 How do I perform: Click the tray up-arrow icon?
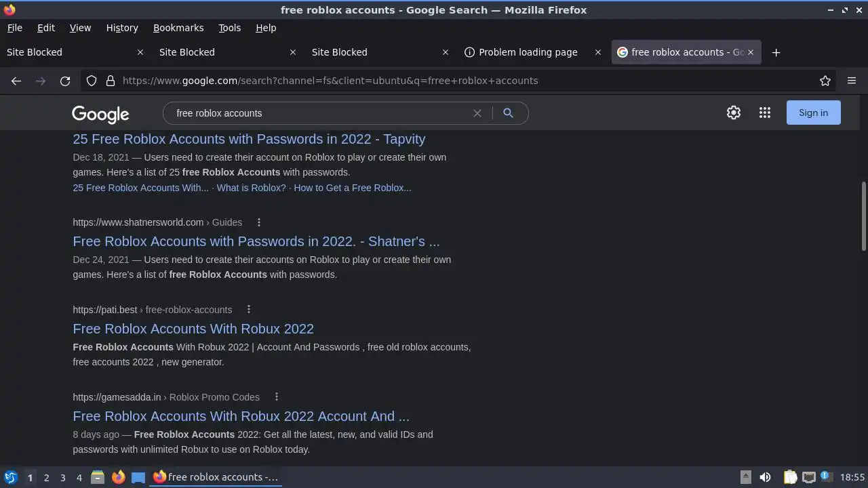point(745,477)
